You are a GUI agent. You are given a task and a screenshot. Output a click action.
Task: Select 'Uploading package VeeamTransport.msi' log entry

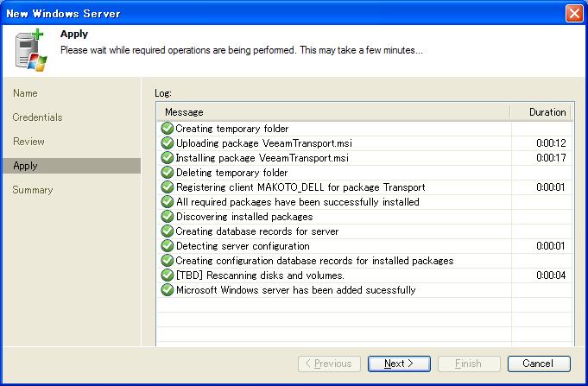(x=365, y=143)
